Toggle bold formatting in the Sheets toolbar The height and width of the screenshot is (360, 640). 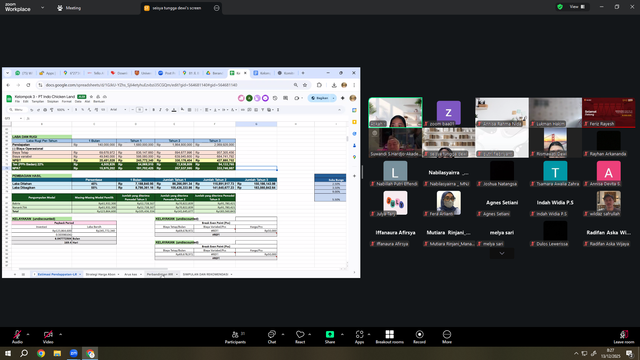tap(153, 110)
